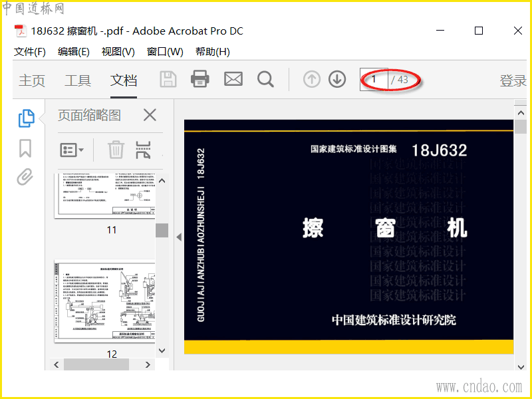This screenshot has width=532, height=399.
Task: Click thumbnail panel horizontal scrollbar handle
Action: click(x=96, y=364)
